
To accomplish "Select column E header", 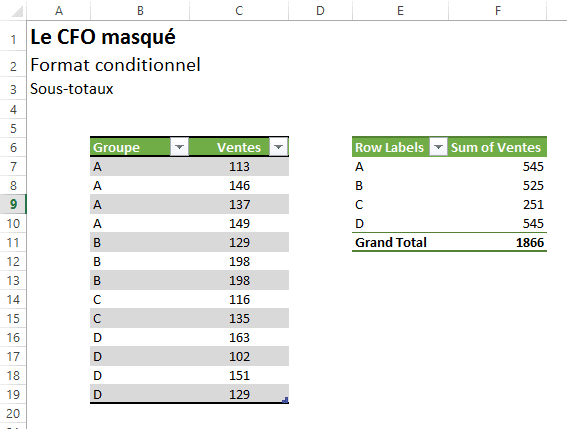I will [x=400, y=10].
